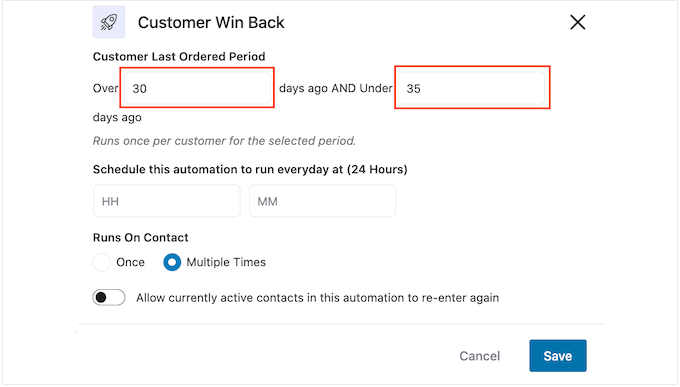The image size is (680, 387).
Task: Cancel the automation settings changes
Action: [480, 356]
